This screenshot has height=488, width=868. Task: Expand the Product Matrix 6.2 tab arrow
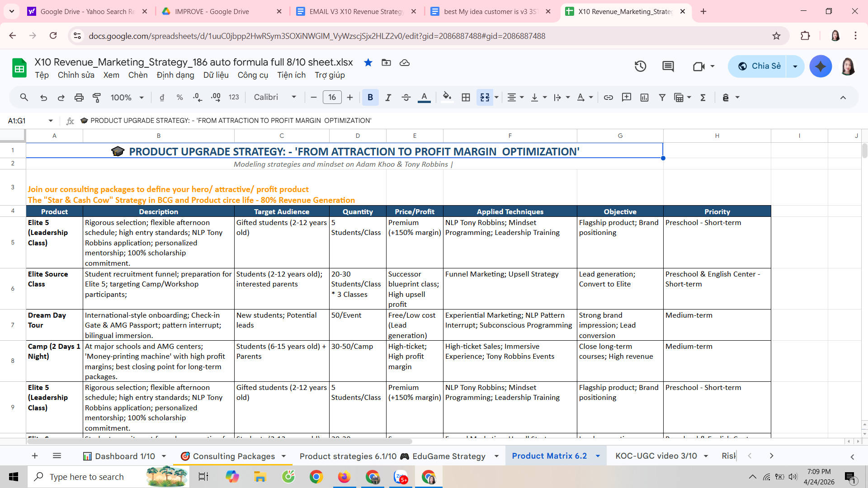coord(598,456)
